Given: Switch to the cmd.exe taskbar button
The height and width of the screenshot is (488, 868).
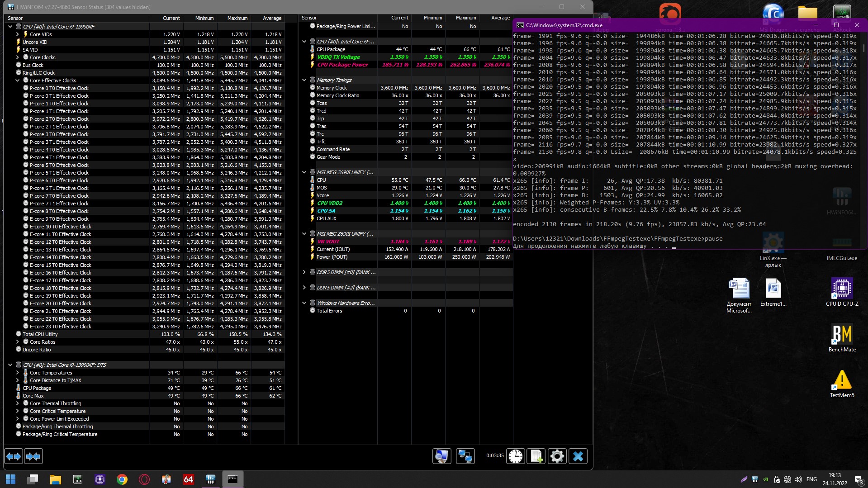Looking at the screenshot, I should click(x=233, y=479).
